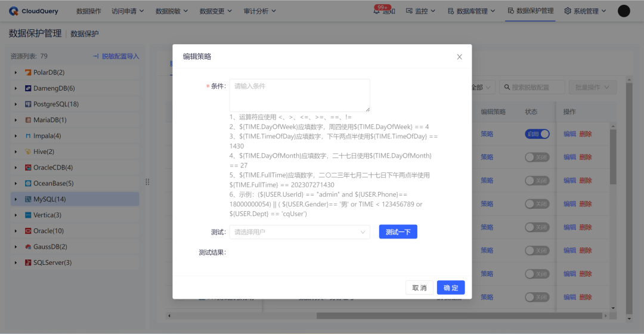Click the inner vertical table scrollbar
The height and width of the screenshot is (334, 644).
click(x=613, y=157)
